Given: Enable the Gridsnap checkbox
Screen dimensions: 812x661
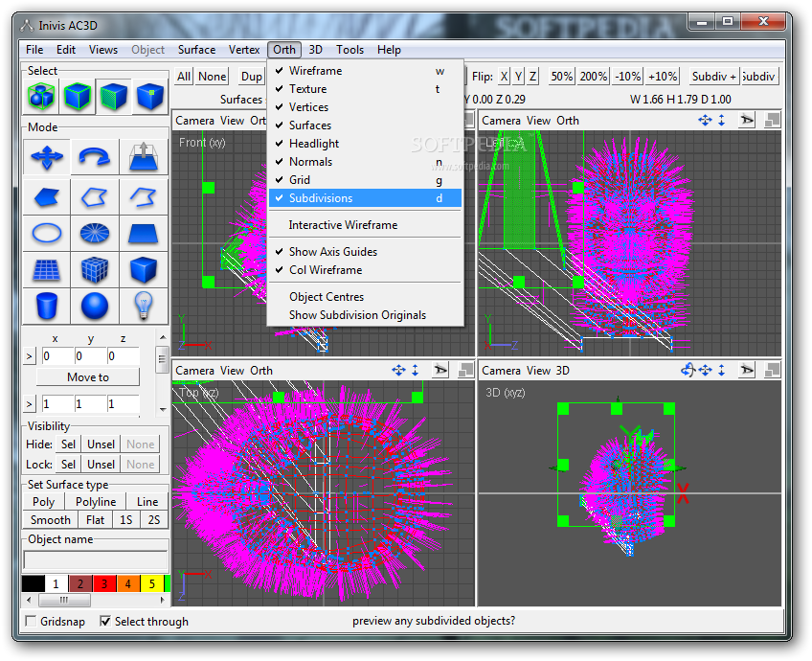Looking at the screenshot, I should click(x=31, y=621).
